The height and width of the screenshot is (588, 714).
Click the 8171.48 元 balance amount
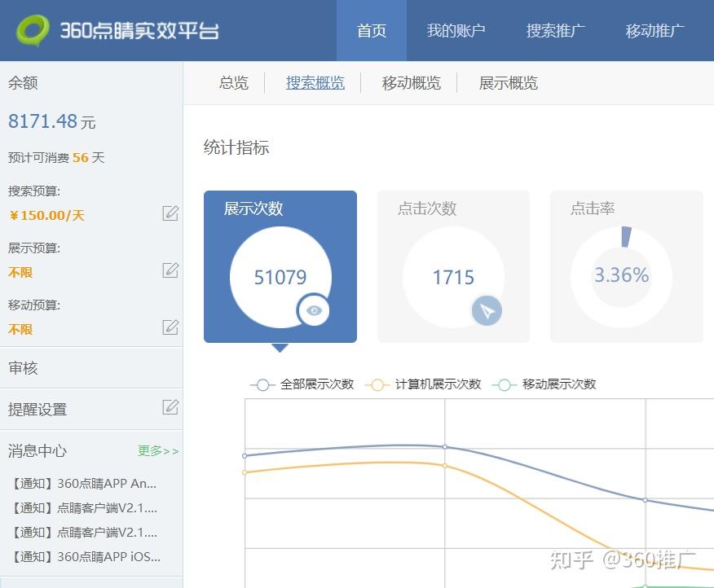tap(52, 121)
